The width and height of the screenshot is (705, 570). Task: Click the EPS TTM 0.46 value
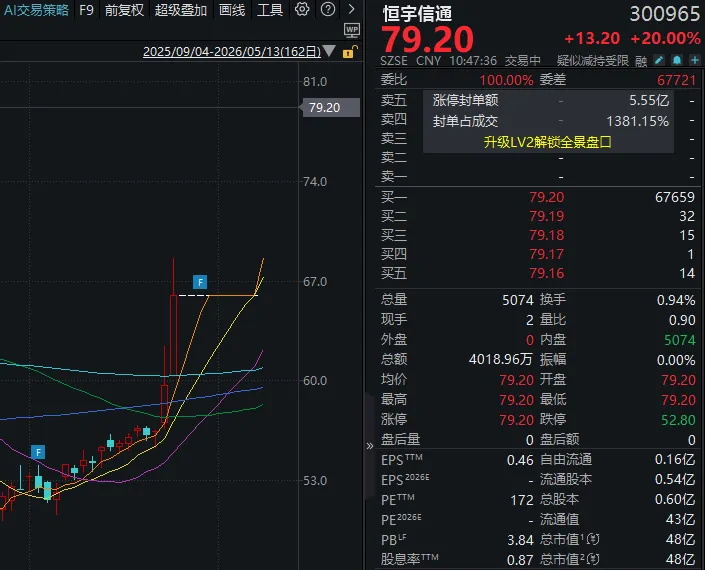pos(520,460)
